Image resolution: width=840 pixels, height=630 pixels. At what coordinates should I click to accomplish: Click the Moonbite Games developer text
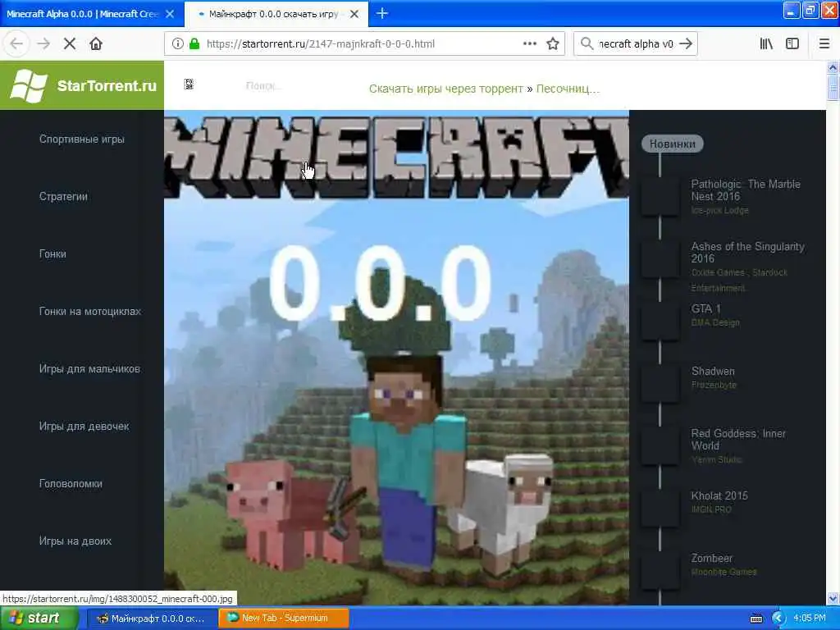(x=724, y=572)
